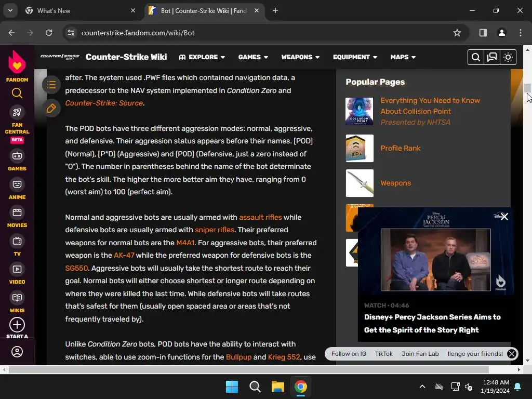Close the What's New tab
Image resolution: width=532 pixels, height=399 pixels.
click(133, 10)
